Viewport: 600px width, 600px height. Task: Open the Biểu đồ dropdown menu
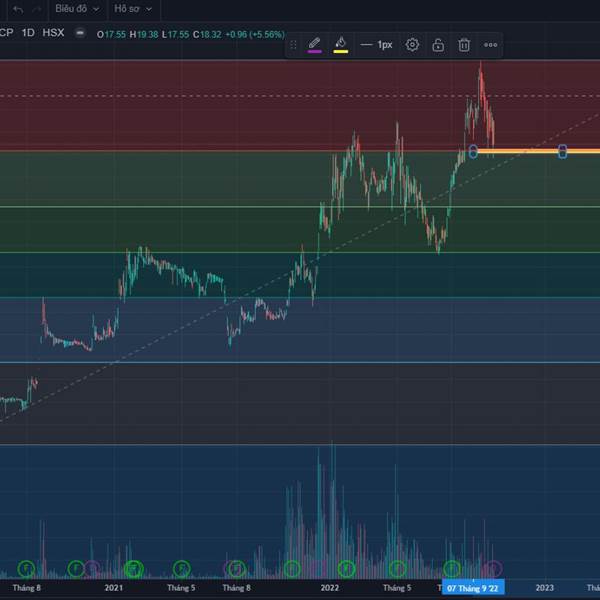click(x=77, y=9)
